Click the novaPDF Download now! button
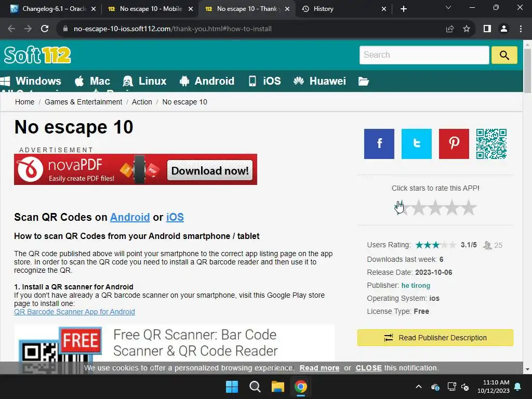Screen dimensions: 532x399 (x=210, y=170)
